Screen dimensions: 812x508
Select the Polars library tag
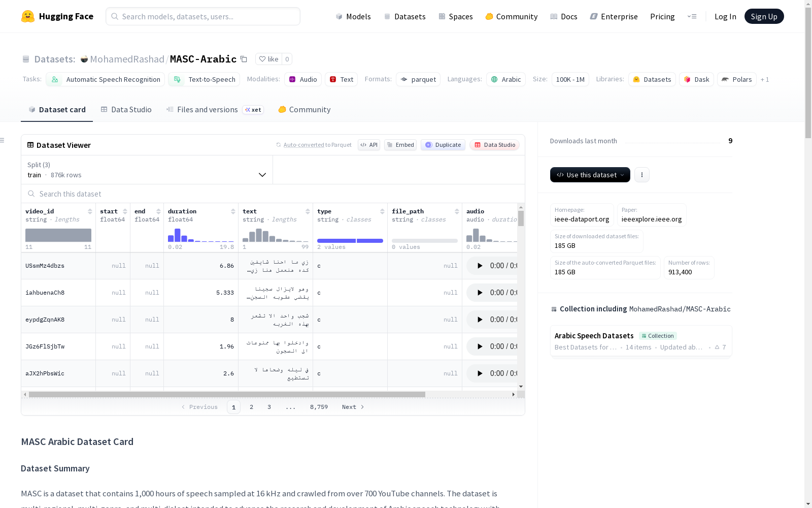737,79
